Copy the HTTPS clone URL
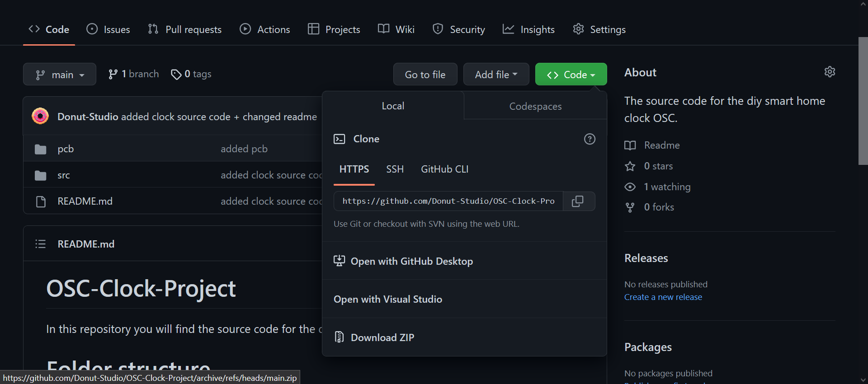868x384 pixels. click(578, 201)
